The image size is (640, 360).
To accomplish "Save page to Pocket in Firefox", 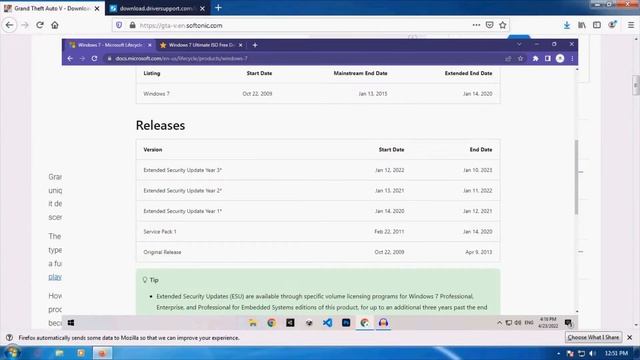I will coord(489,25).
